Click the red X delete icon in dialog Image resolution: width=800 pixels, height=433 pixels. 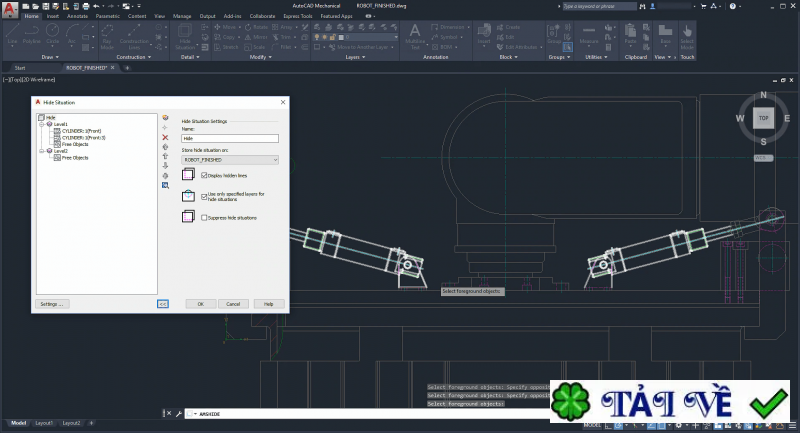click(165, 137)
